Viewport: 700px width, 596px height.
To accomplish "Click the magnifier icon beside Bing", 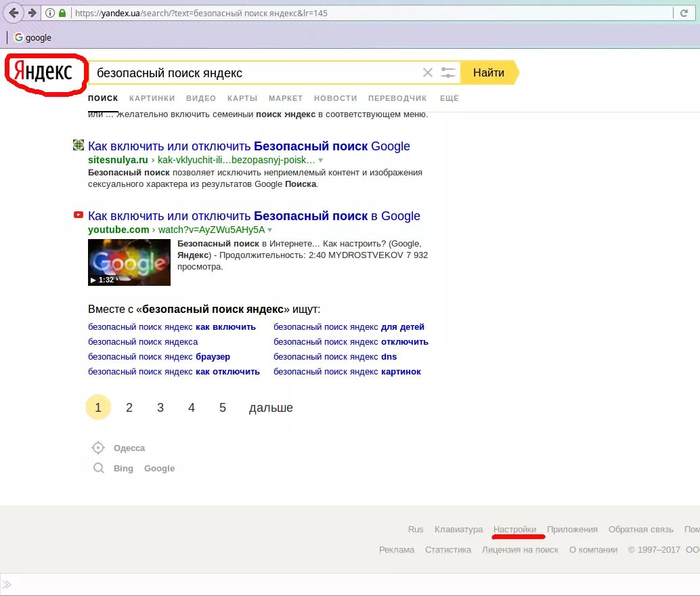I will coord(99,468).
